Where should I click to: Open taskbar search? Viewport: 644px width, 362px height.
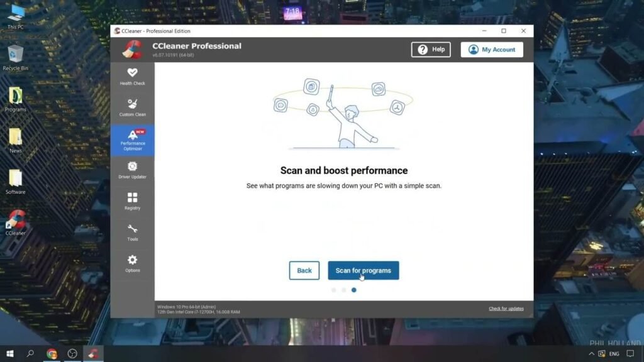click(30, 353)
